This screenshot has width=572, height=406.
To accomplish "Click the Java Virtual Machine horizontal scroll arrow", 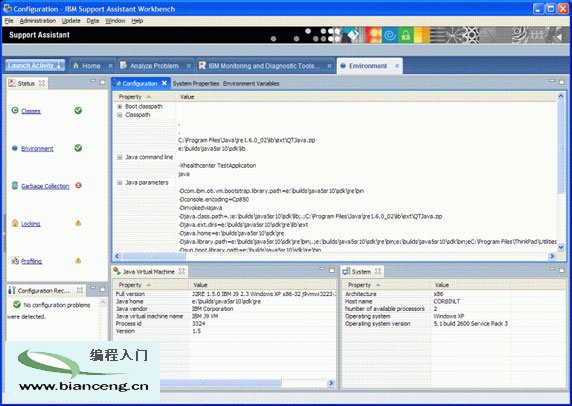I will (331, 383).
